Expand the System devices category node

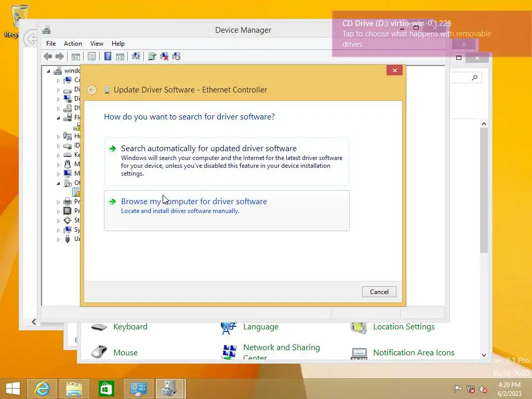coord(58,230)
